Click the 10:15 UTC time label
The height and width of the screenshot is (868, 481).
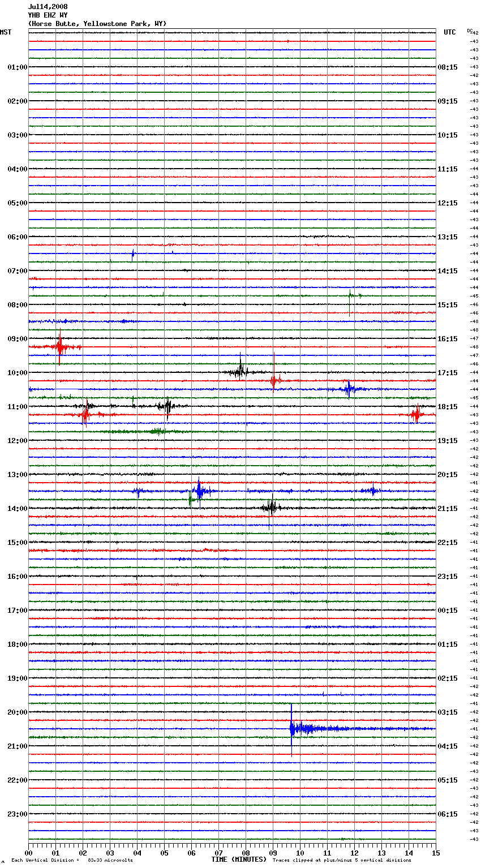(x=448, y=135)
